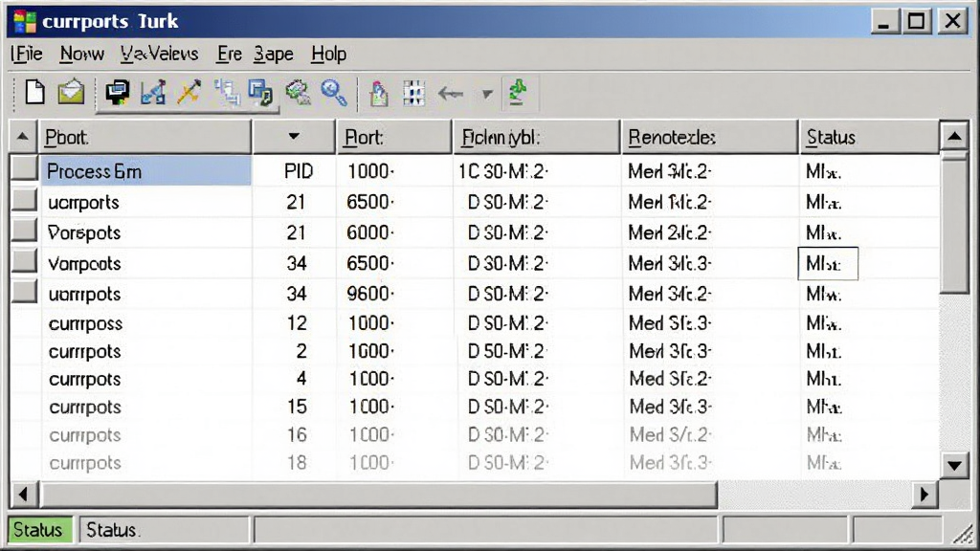Screen dimensions: 980x551
Task: Click the Renotexle column header
Action: pos(709,137)
